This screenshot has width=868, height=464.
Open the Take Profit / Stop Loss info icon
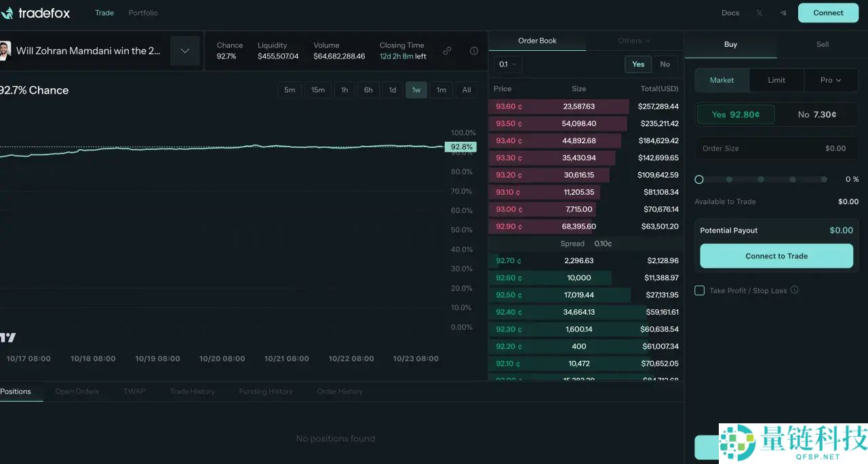pyautogui.click(x=795, y=290)
